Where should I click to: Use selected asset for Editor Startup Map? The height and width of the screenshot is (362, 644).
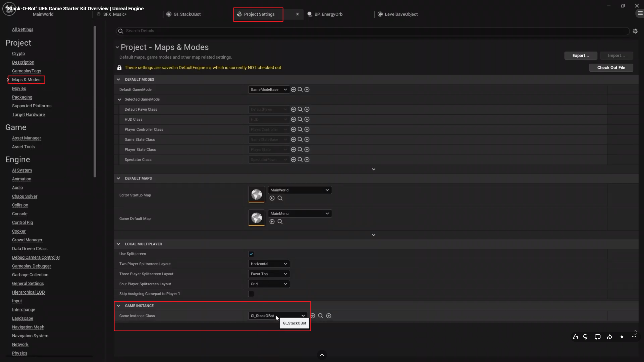tap(272, 198)
